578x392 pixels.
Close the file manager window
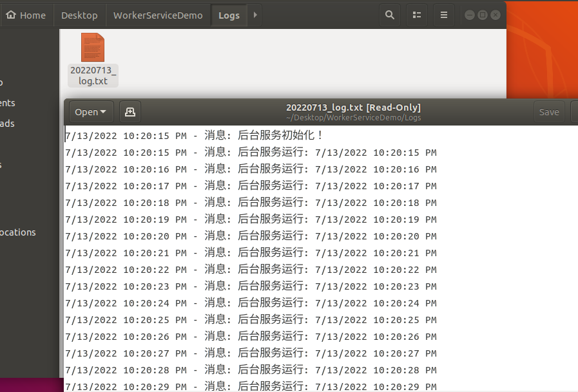[496, 15]
